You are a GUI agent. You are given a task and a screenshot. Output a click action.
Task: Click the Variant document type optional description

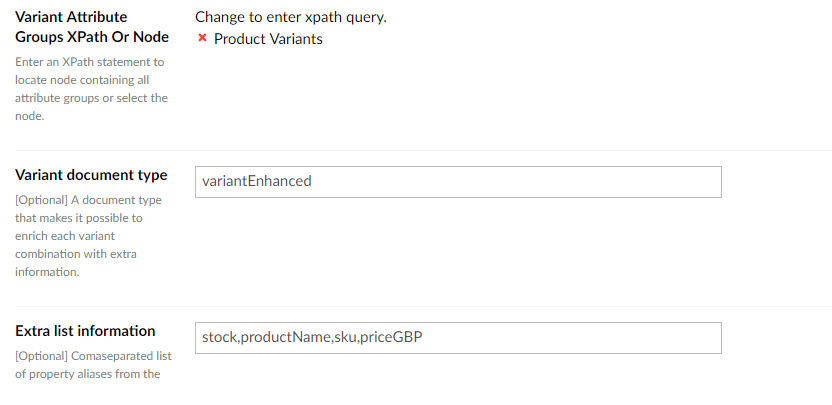tap(88, 236)
